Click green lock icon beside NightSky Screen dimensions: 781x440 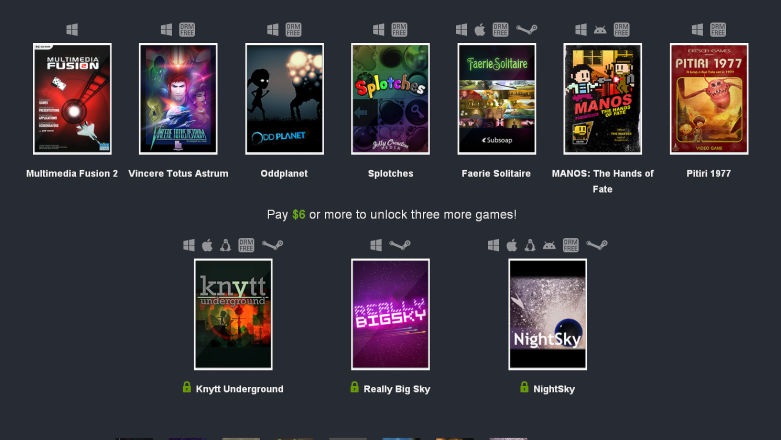pos(524,387)
